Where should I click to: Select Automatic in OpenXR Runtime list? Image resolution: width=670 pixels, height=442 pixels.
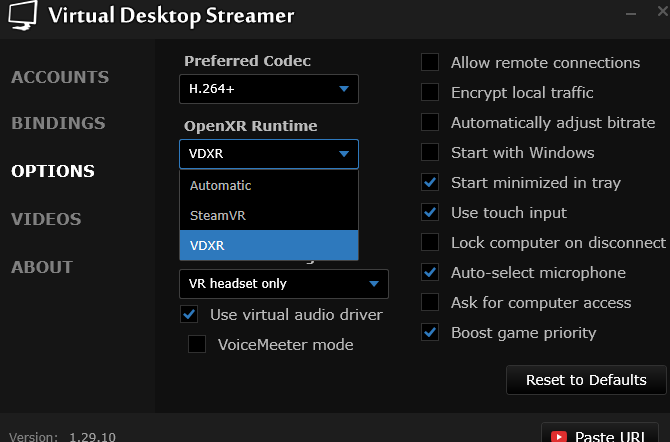269,186
